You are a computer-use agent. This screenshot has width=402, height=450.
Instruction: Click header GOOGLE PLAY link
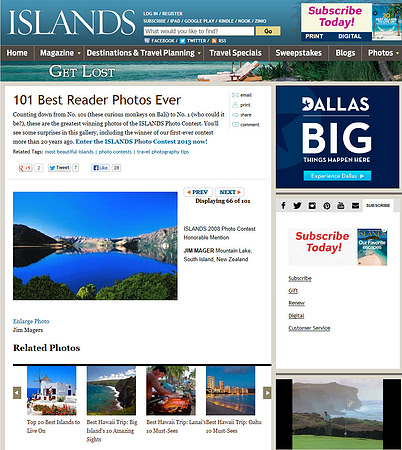200,21
